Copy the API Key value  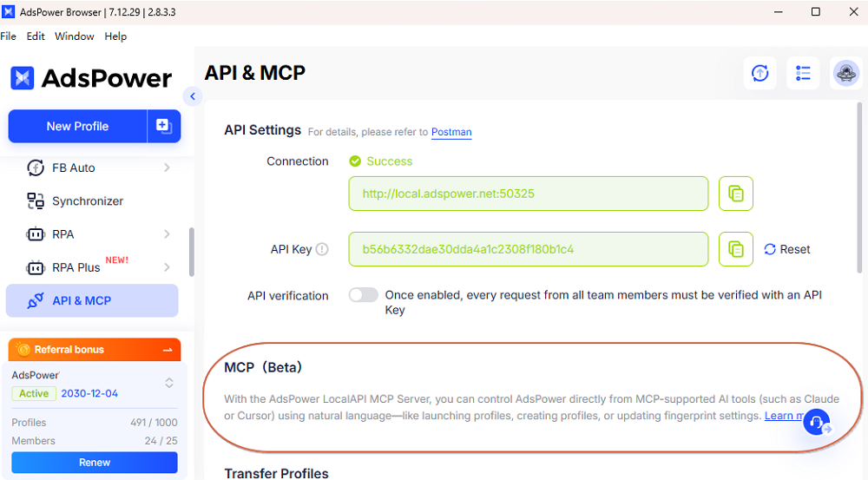[x=736, y=249]
